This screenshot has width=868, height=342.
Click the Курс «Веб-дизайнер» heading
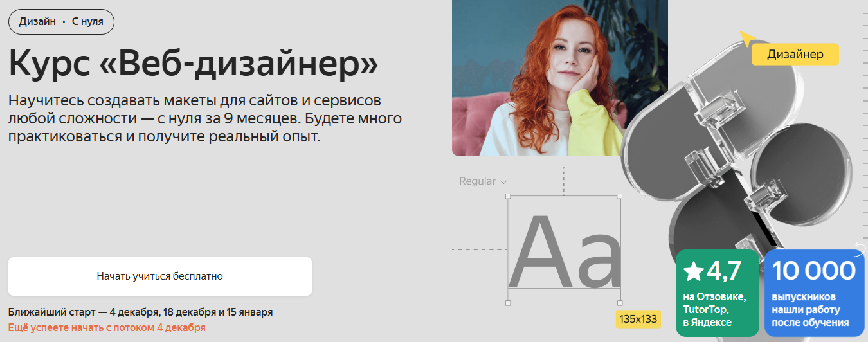[193, 63]
